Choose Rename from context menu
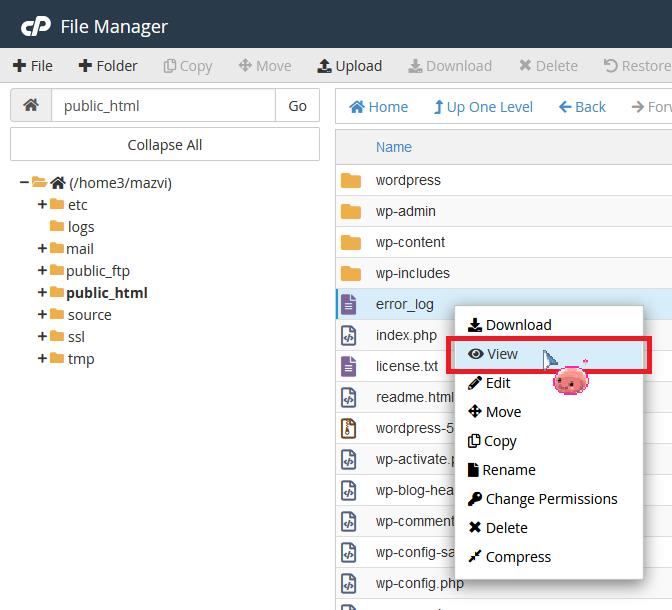Image resolution: width=672 pixels, height=610 pixels. point(549,470)
